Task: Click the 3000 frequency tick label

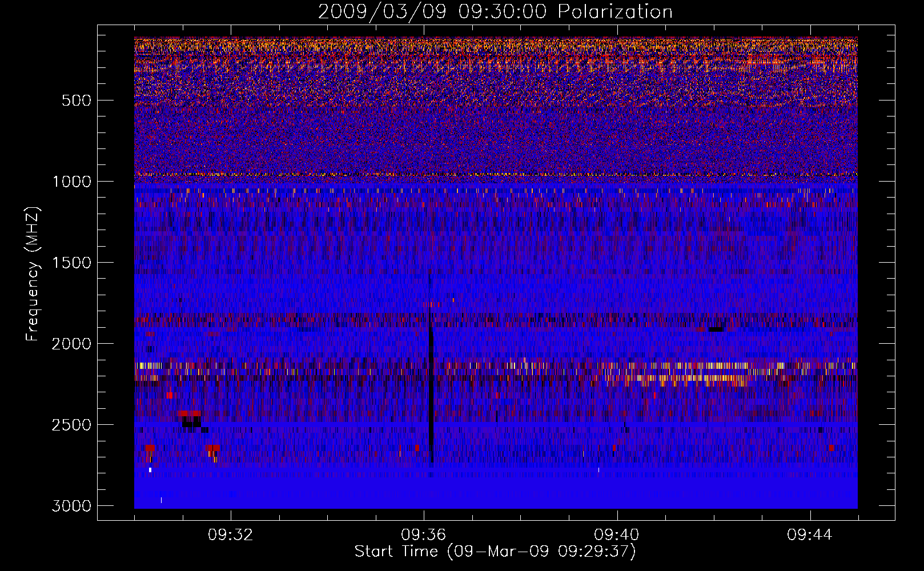Action: coord(71,506)
